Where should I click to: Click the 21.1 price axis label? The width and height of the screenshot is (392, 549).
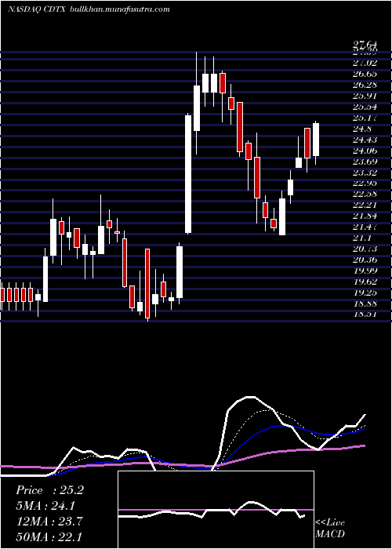(362, 238)
